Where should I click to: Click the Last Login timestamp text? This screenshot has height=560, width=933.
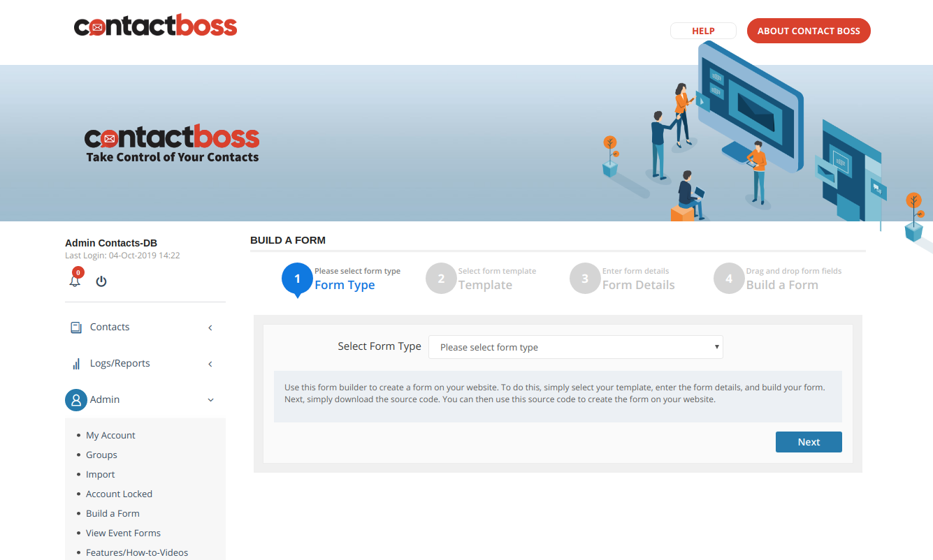[122, 256]
